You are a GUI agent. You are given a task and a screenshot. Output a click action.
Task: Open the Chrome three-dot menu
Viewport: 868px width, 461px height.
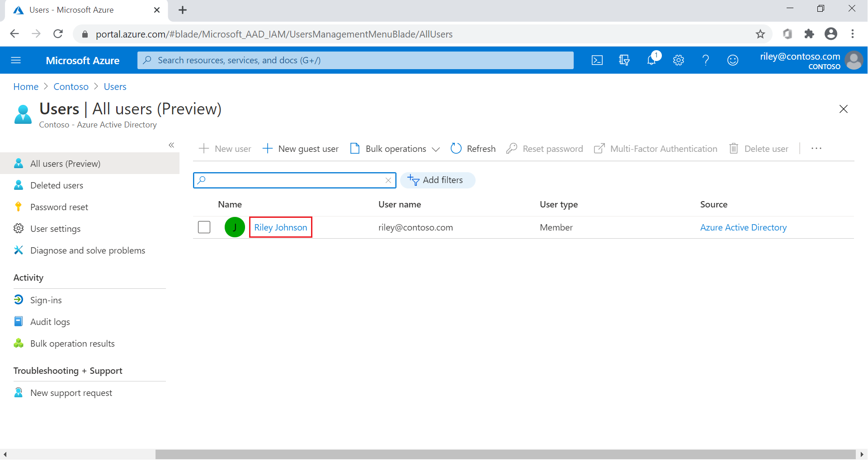point(853,34)
